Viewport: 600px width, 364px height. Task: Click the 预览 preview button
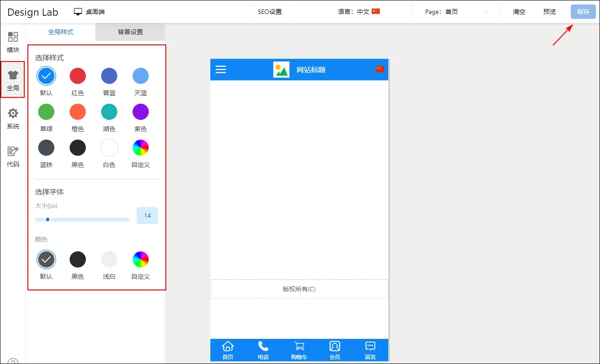(549, 12)
